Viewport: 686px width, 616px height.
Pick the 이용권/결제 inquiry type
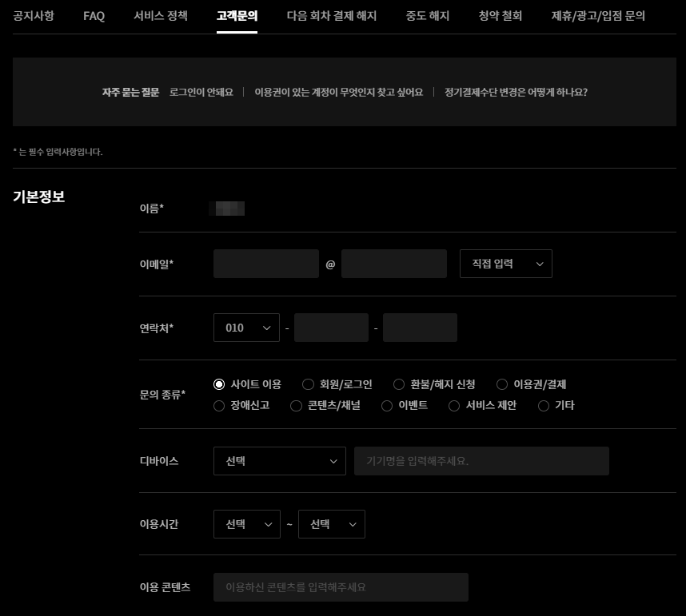[x=501, y=384]
